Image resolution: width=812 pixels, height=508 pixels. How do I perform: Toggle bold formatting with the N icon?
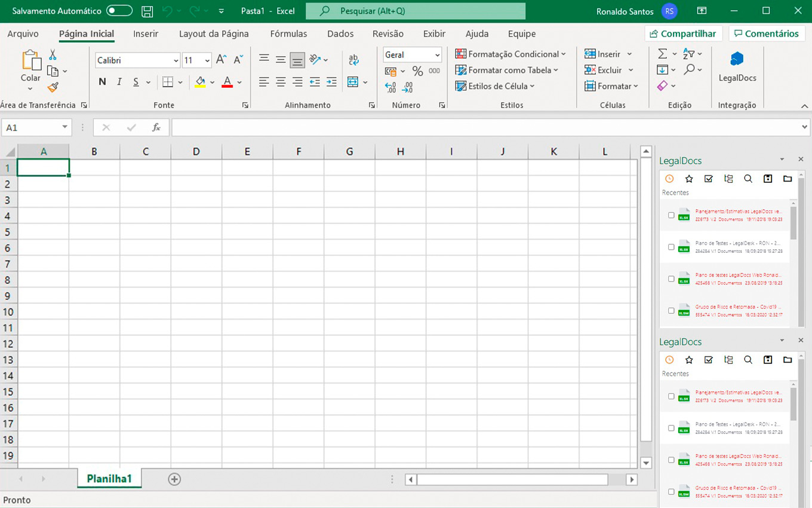point(102,82)
